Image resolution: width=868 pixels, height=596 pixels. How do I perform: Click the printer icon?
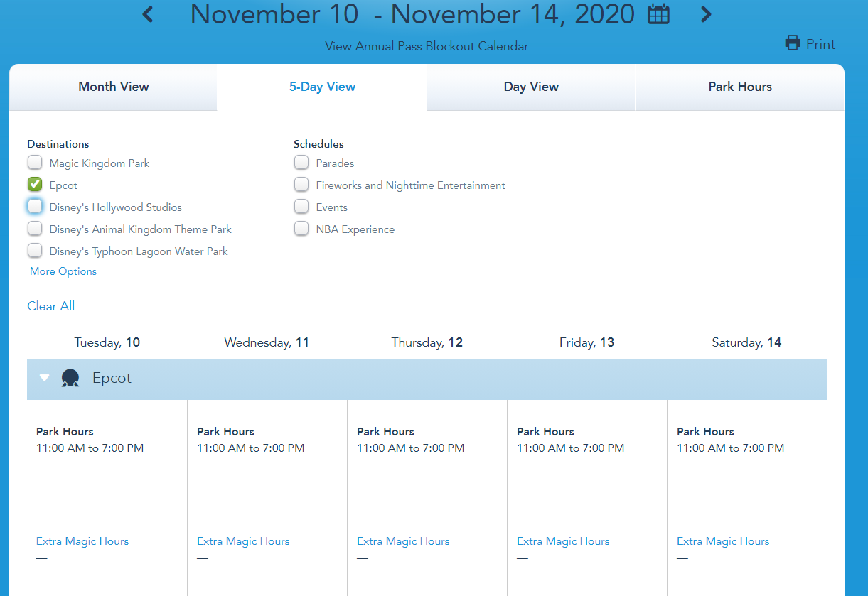coord(792,44)
